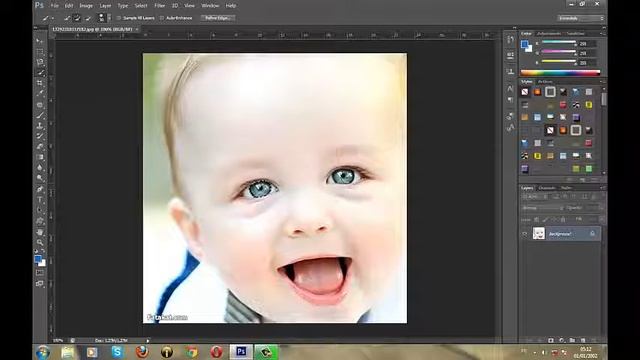640x360 pixels.
Task: Add layer mask from Layers panel bottom
Action: click(x=551, y=340)
